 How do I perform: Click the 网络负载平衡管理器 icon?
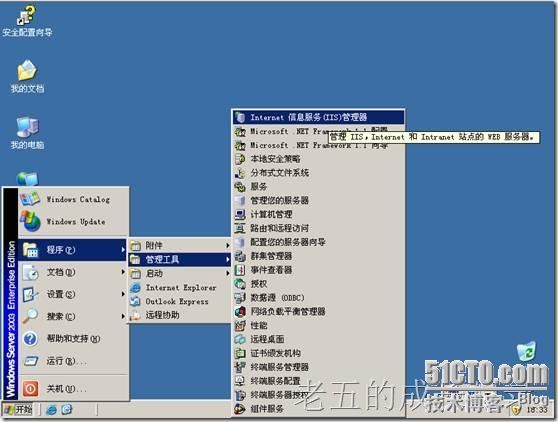tap(240, 311)
